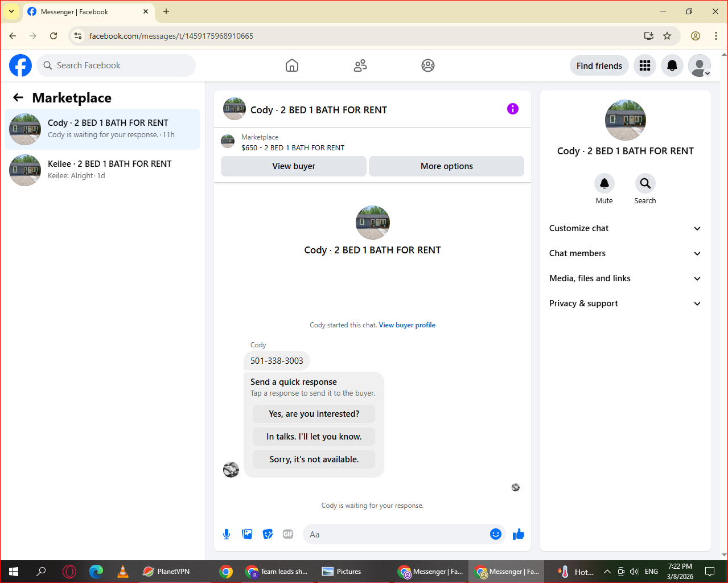Open Chrome three-dot menu
728x583 pixels.
pyautogui.click(x=716, y=36)
